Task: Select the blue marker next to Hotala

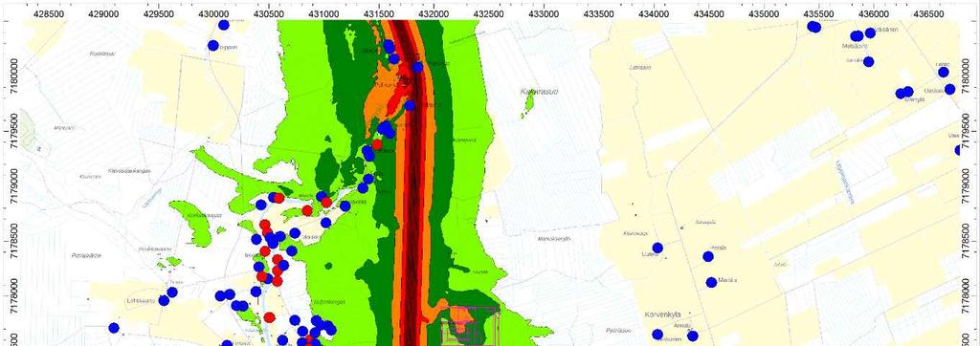Action: [x=708, y=257]
